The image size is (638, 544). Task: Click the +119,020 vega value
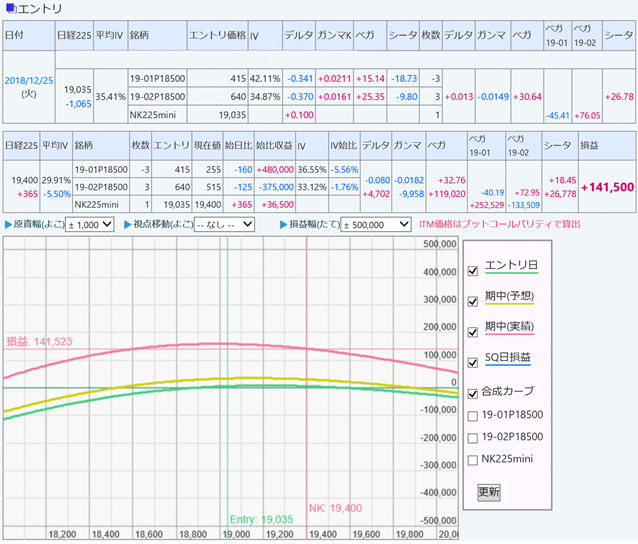click(x=447, y=194)
